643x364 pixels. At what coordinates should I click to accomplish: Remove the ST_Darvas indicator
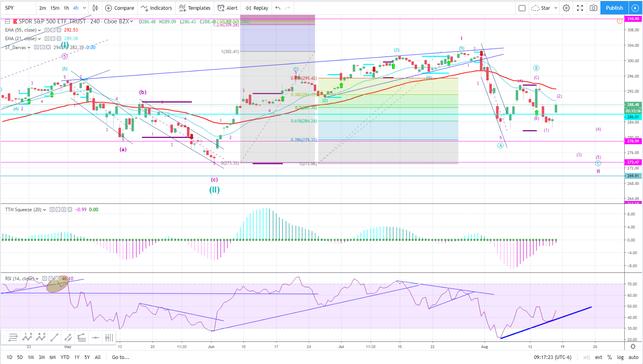pos(48,47)
